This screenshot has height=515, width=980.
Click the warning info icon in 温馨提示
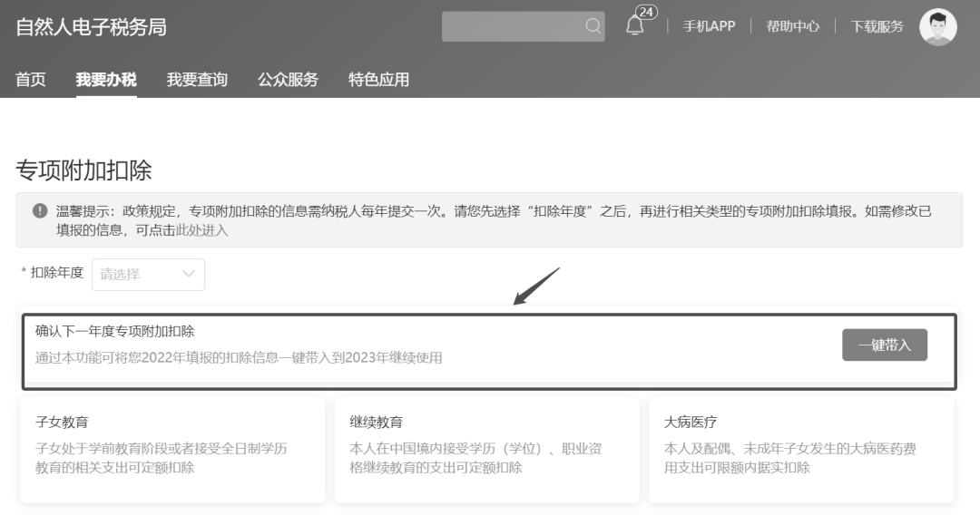(x=40, y=211)
